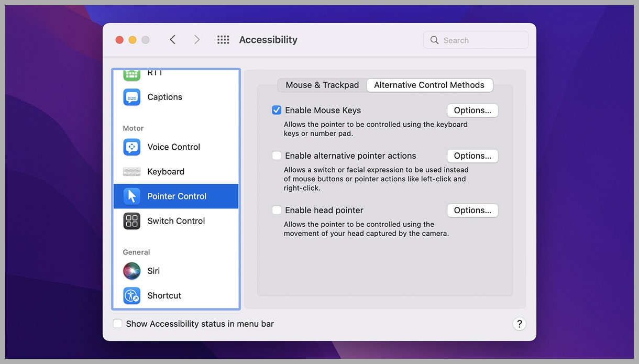639x364 pixels.
Task: Click the Pointer Control arrow icon
Action: click(132, 196)
